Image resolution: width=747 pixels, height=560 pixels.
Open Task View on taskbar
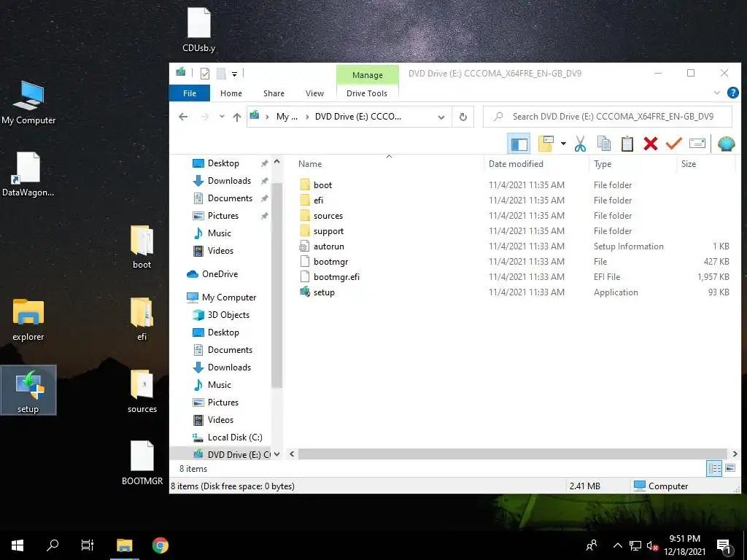coord(88,545)
